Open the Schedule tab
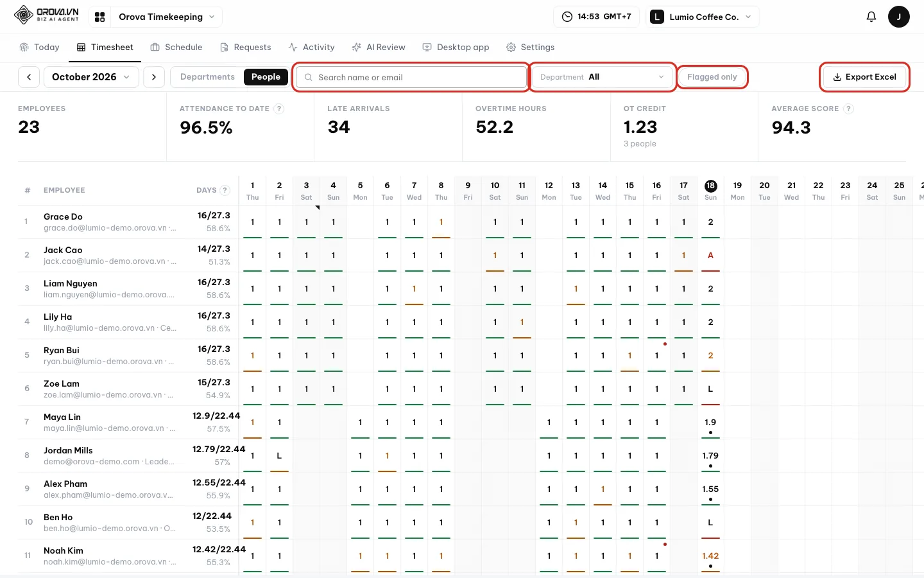The height and width of the screenshot is (578, 924). (x=176, y=48)
